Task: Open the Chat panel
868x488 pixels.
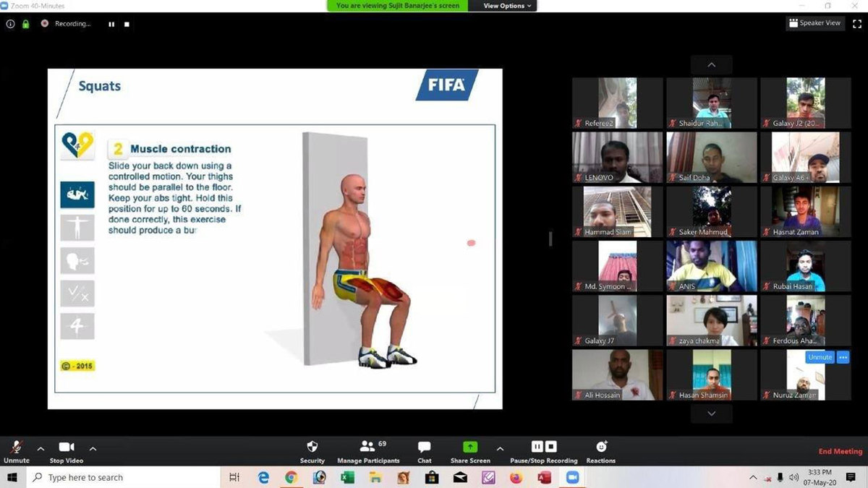Action: (x=424, y=446)
